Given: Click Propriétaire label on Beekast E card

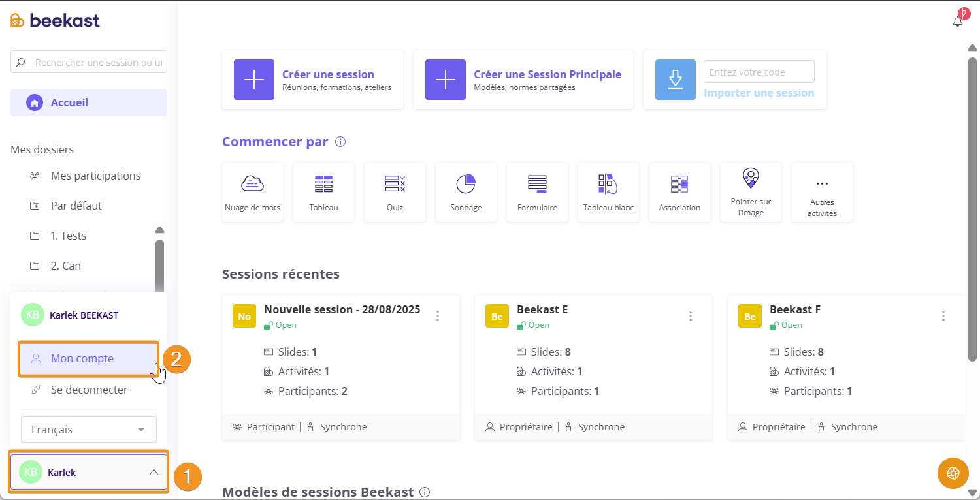Looking at the screenshot, I should pyautogui.click(x=526, y=427).
